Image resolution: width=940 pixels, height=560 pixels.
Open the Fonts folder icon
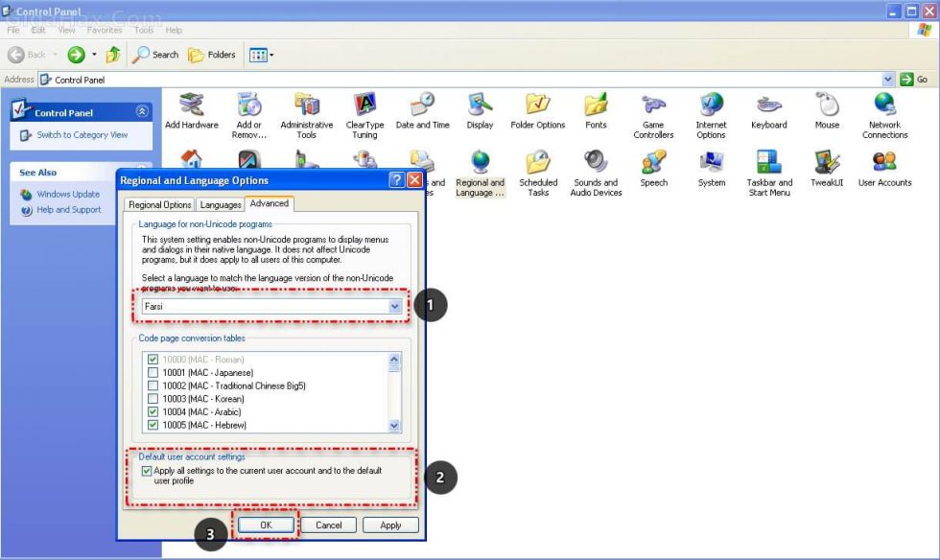[x=596, y=105]
